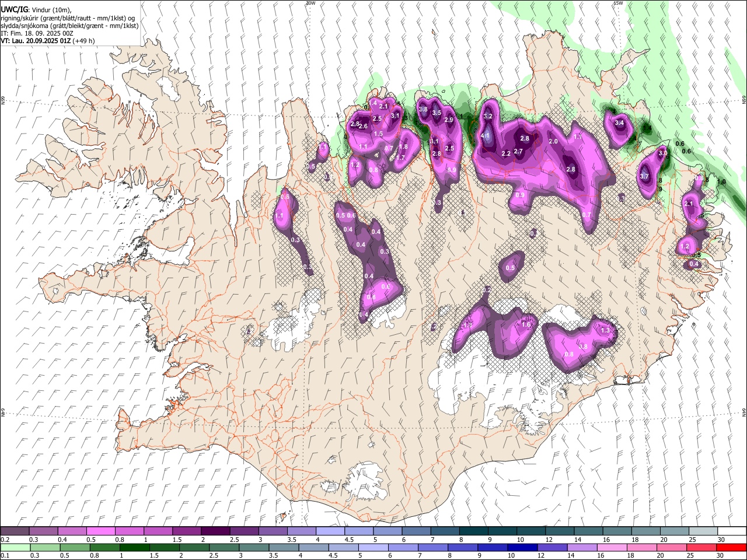Click the 3.0 snowfall value near the east coast
Viewport: 747px width, 560px height.
point(662,153)
